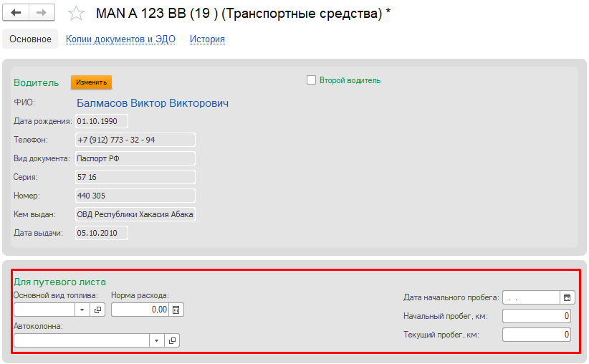Screen dimensions: 589x364
Task: Click the Основной вид топлива input
Action: (44, 310)
